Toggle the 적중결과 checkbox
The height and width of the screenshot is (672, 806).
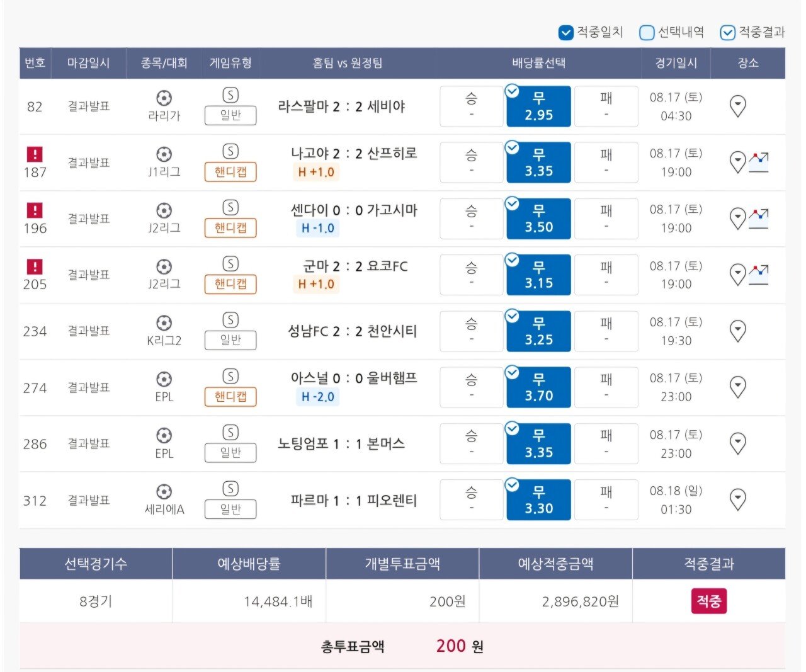[727, 32]
